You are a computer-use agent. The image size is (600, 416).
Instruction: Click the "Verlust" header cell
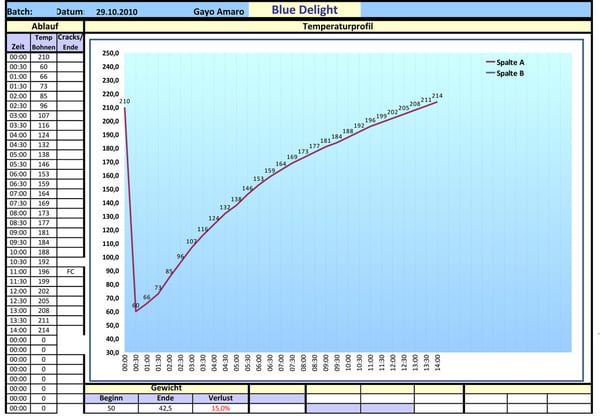point(220,398)
